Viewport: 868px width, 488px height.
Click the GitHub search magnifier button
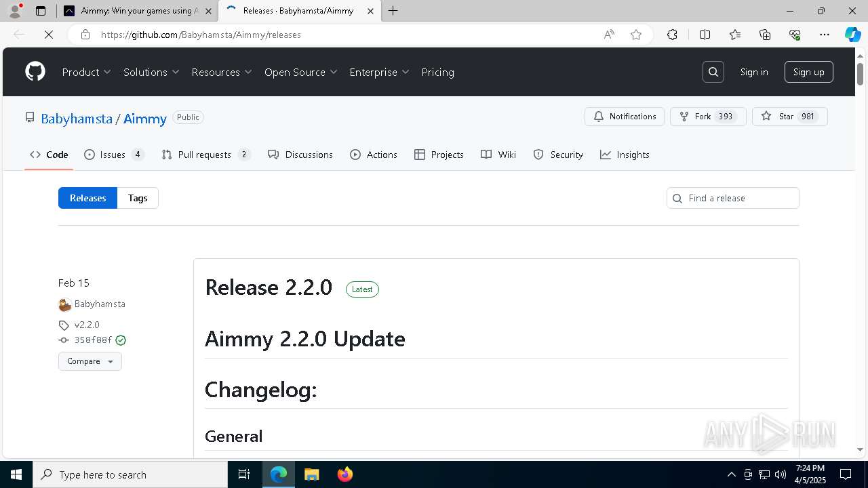tap(713, 72)
